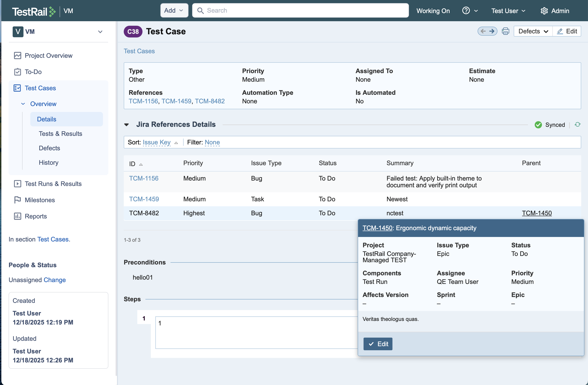Click the C38 case ID badge

pyautogui.click(x=133, y=32)
